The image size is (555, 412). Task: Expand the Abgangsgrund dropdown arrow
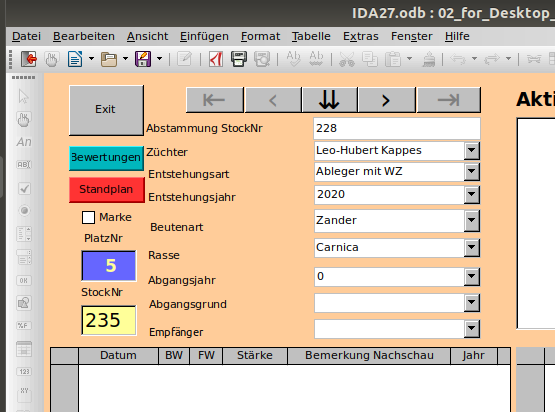pos(472,303)
